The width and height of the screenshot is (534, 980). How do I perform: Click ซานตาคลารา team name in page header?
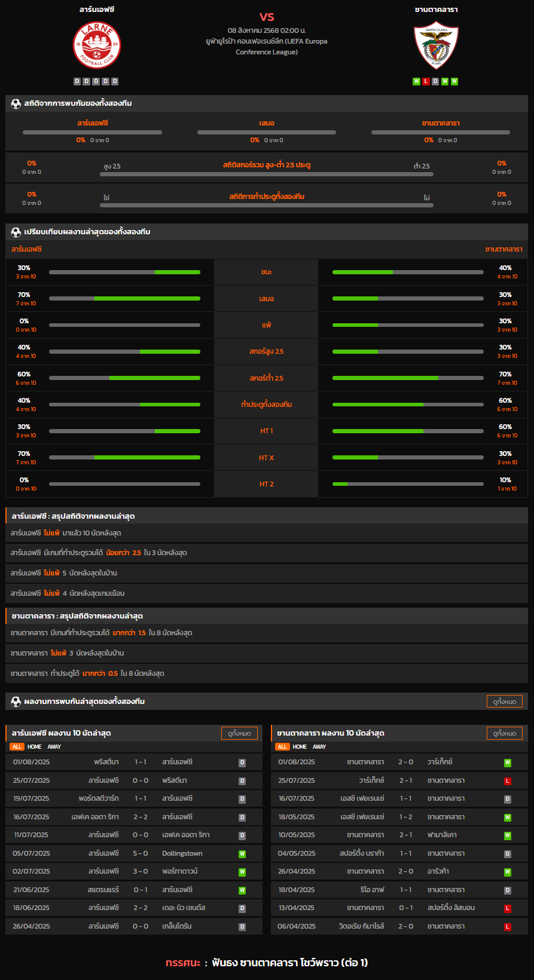(x=437, y=10)
